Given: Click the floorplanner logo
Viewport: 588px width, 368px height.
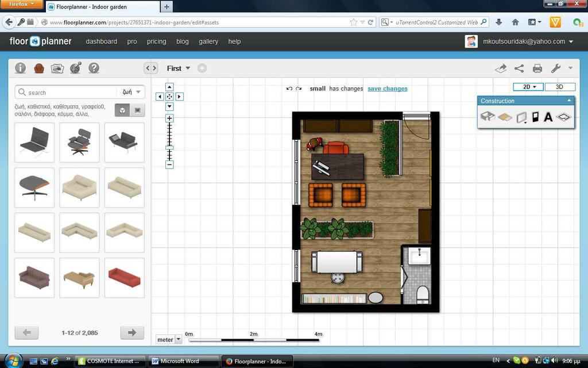Looking at the screenshot, I should [41, 41].
